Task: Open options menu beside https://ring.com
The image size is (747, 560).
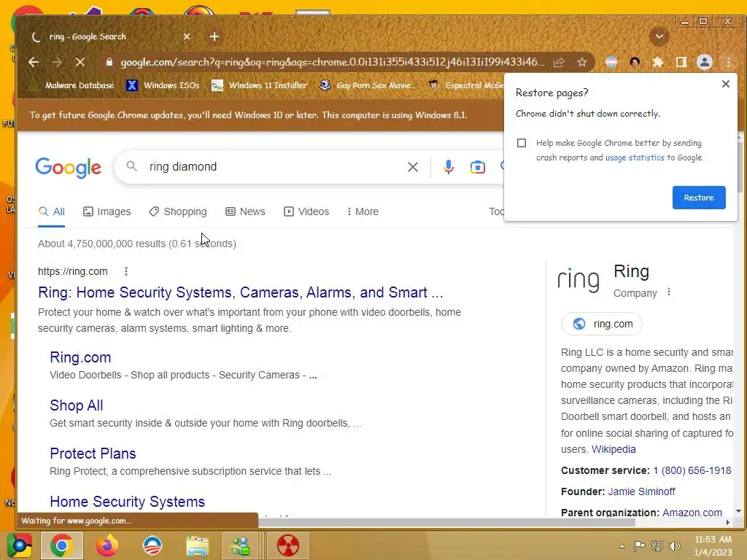Action: (x=125, y=271)
